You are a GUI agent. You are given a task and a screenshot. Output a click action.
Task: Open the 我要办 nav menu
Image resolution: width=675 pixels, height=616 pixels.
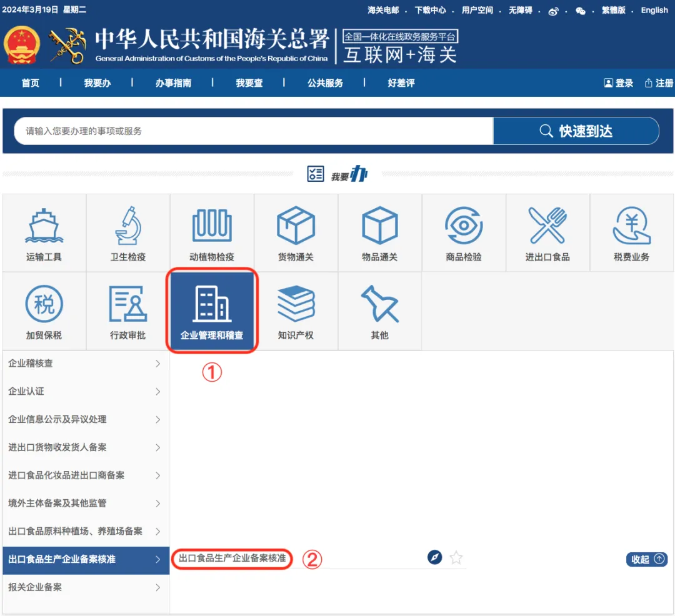pyautogui.click(x=97, y=82)
